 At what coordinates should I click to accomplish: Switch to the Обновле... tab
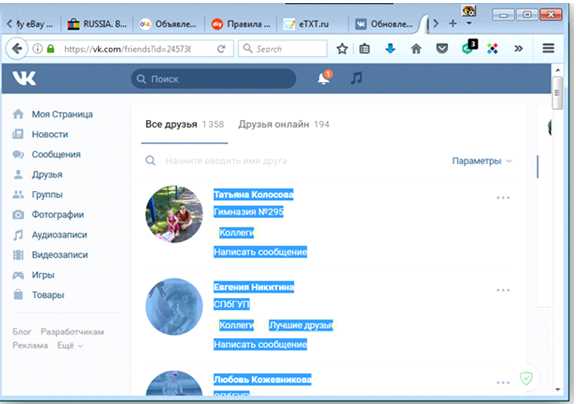click(385, 24)
